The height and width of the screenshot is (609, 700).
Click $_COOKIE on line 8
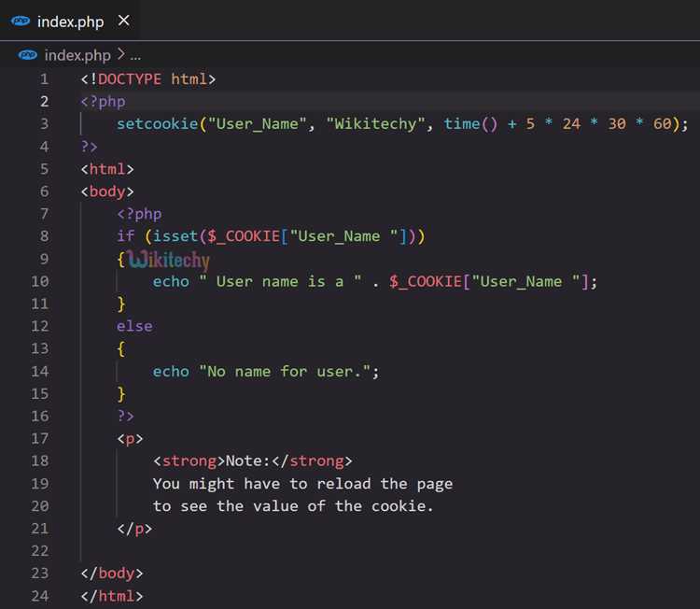(x=244, y=236)
